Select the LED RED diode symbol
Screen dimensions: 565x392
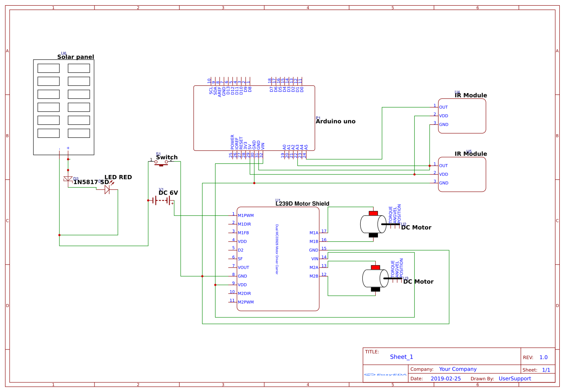(107, 189)
